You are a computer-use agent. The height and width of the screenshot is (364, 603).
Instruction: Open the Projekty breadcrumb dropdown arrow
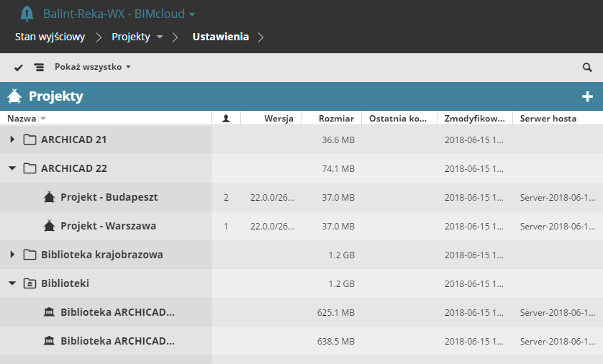pos(160,37)
